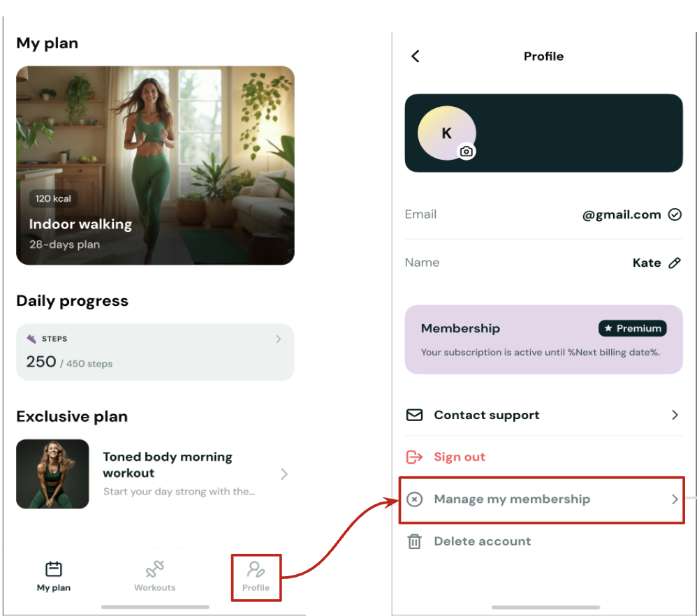The image size is (697, 616).
Task: Tap the circled X membership icon
Action: (x=414, y=499)
